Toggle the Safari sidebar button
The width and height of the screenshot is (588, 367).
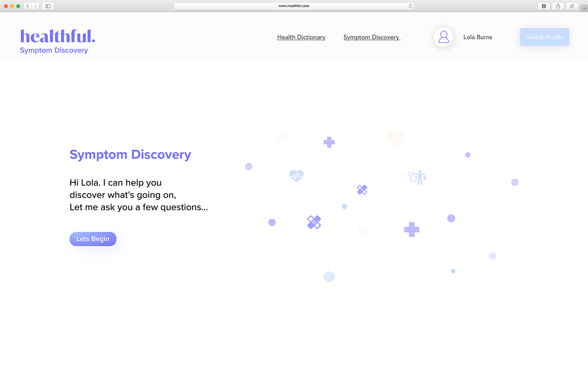(48, 6)
